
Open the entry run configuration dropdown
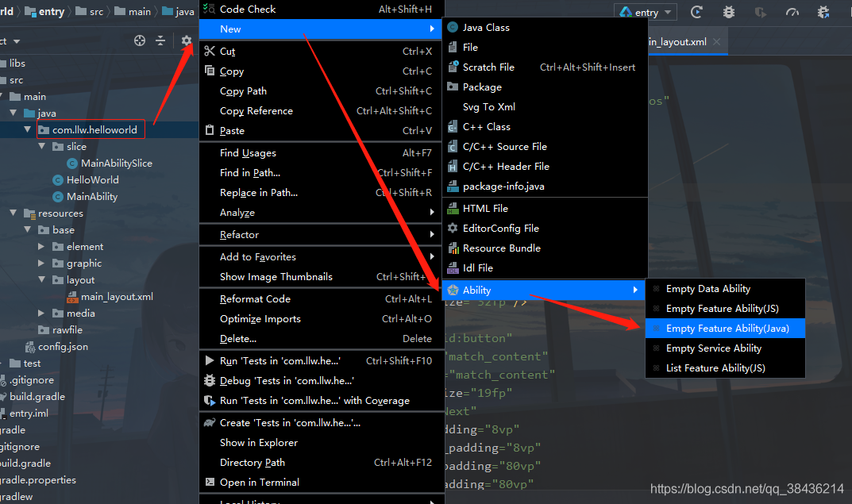click(646, 12)
